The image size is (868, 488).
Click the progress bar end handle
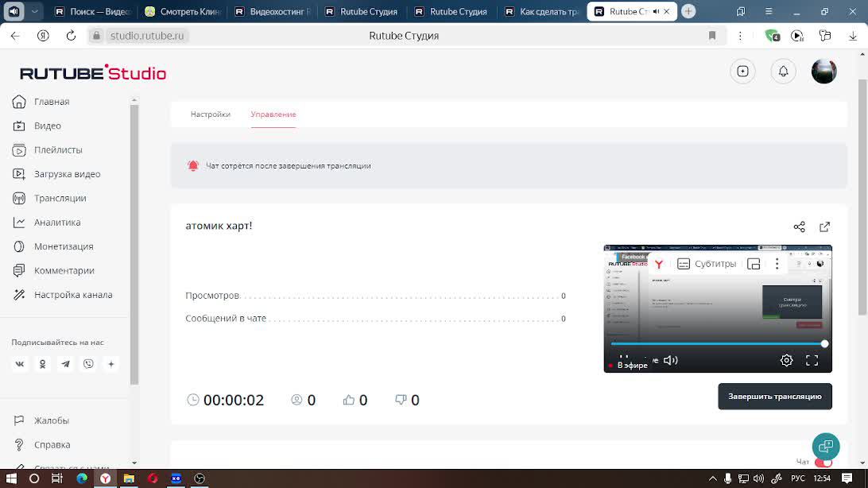[x=824, y=344]
